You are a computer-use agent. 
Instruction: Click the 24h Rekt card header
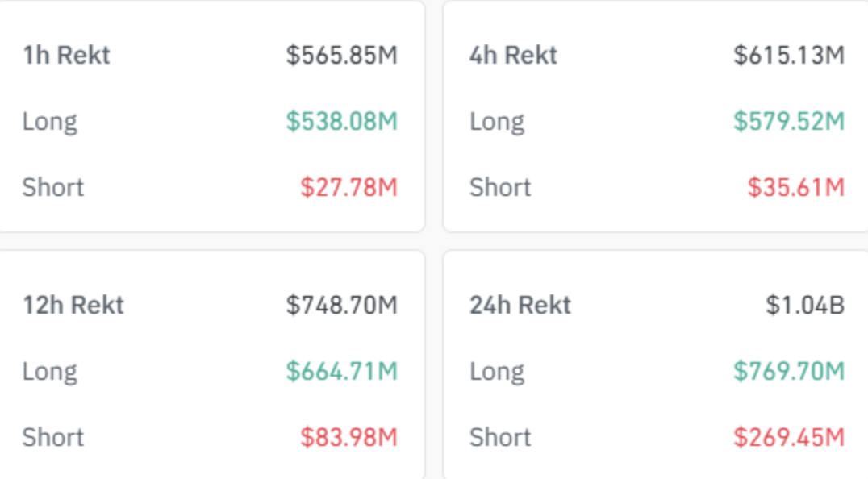point(521,305)
